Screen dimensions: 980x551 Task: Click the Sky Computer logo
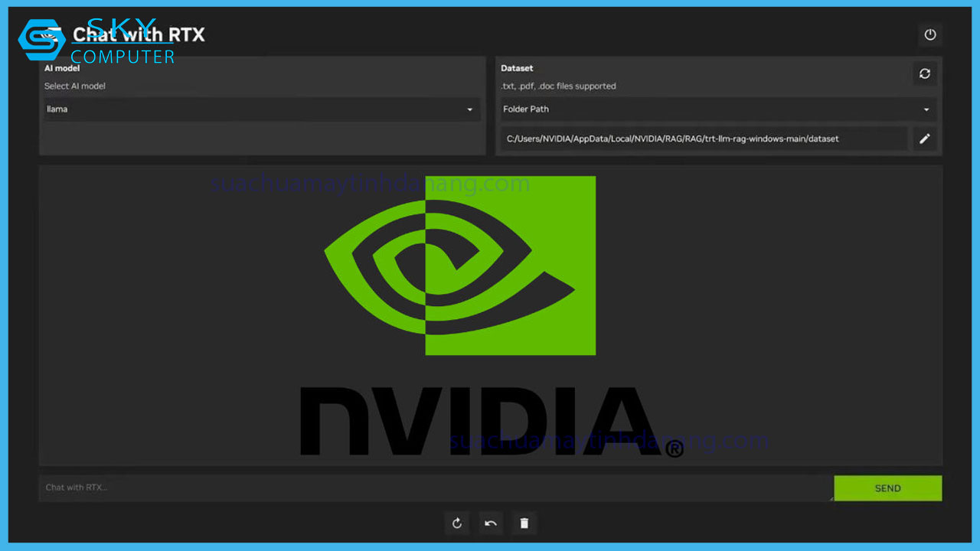click(42, 40)
